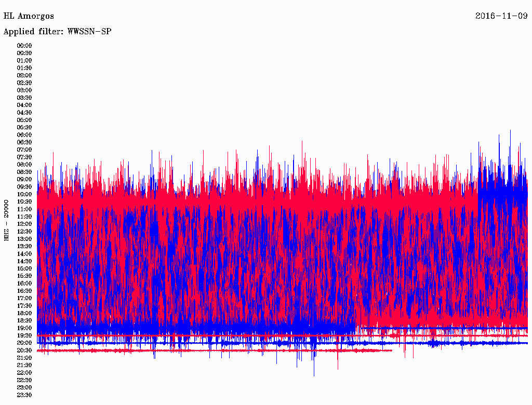Click the 10:00 time label

click(24, 194)
